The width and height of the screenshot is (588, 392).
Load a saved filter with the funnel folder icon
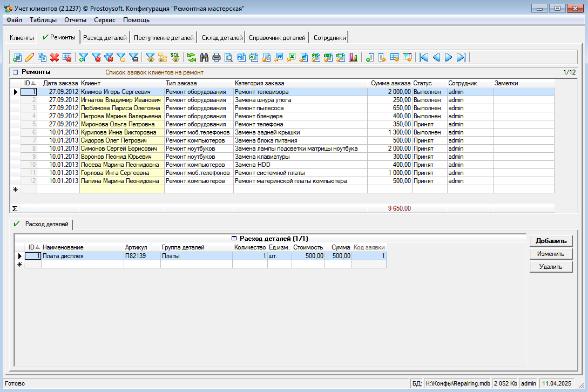pyautogui.click(x=121, y=57)
